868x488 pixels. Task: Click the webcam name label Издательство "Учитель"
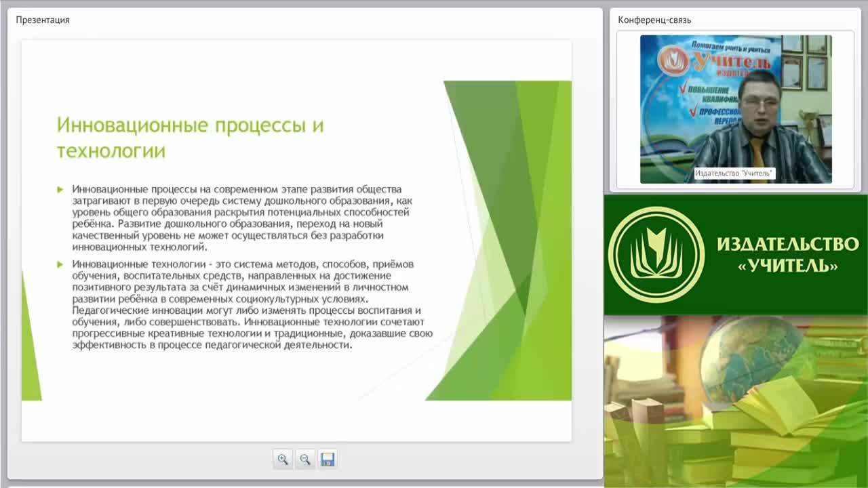click(734, 174)
